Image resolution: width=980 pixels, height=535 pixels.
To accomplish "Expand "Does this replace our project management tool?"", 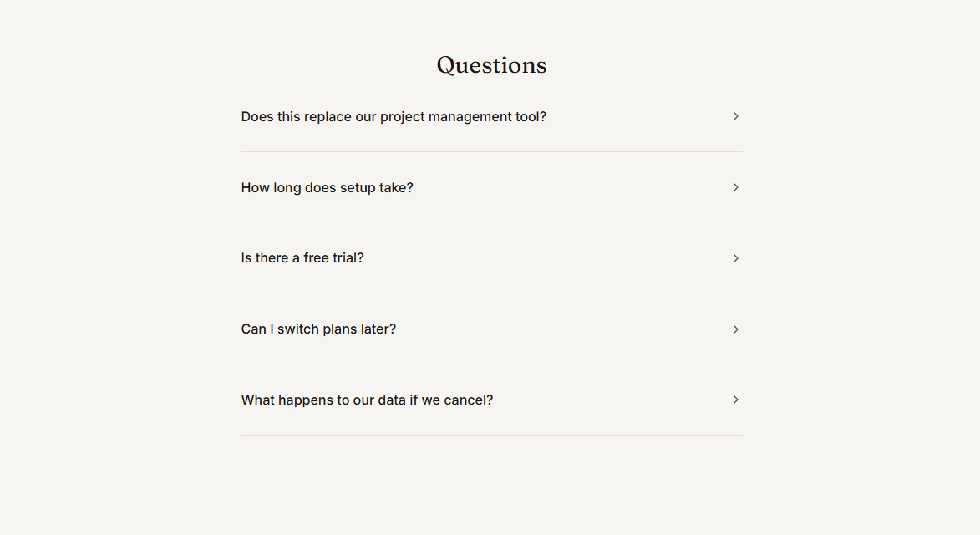I will (x=491, y=117).
